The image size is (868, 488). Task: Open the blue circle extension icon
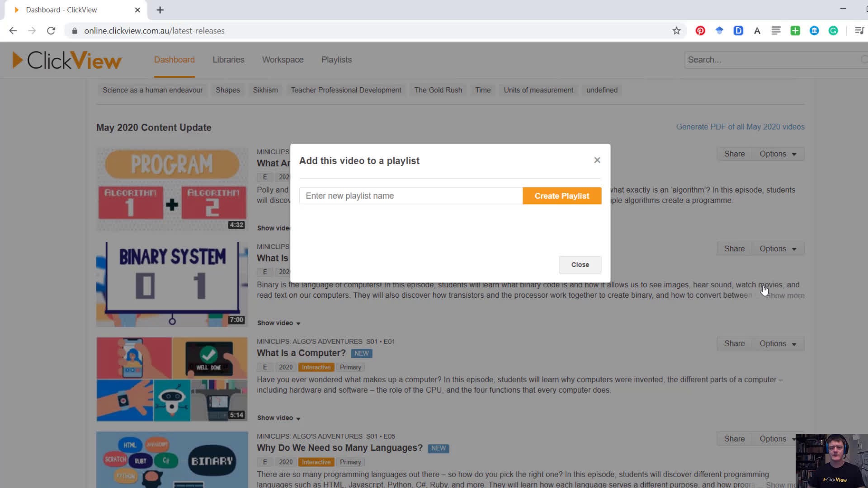click(x=814, y=31)
